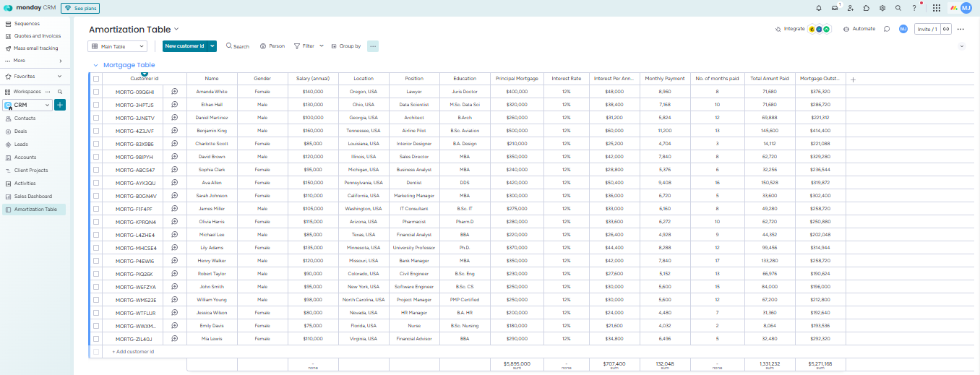This screenshot has height=375, width=980.
Task: Click the Principal Mortgage column header
Action: [517, 79]
